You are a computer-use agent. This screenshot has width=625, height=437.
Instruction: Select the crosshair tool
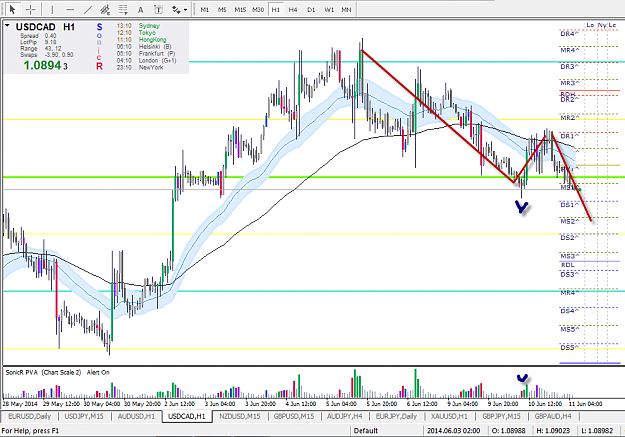(31, 9)
